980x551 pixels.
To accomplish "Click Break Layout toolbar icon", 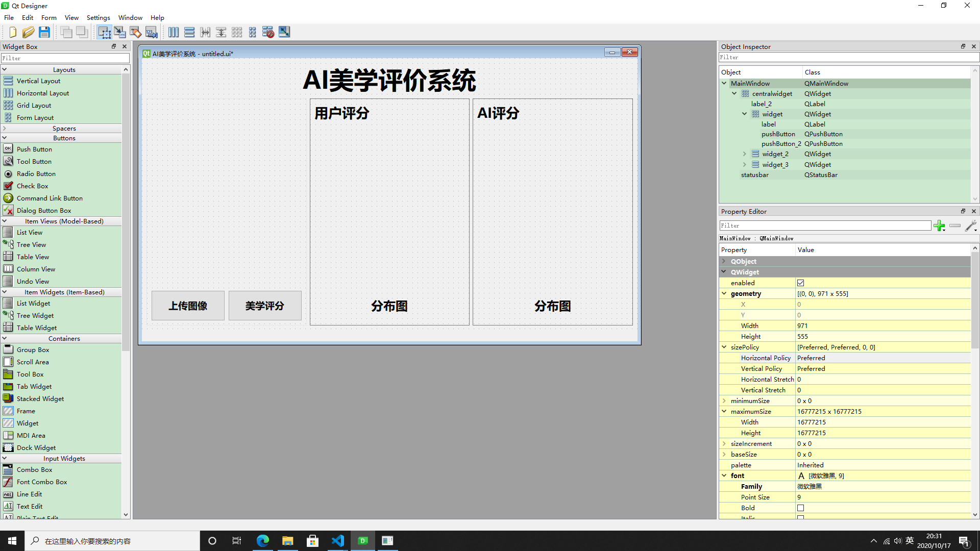I will click(x=268, y=32).
